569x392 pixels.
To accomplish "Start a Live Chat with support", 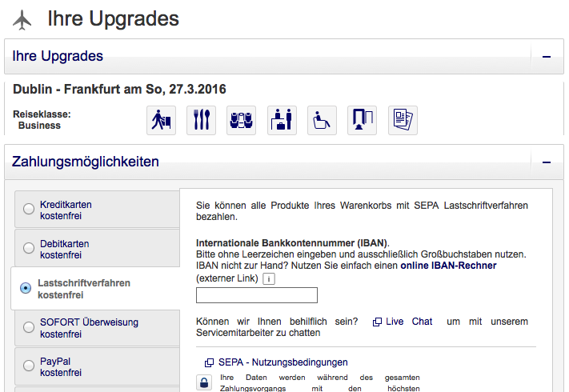I will pos(408,322).
